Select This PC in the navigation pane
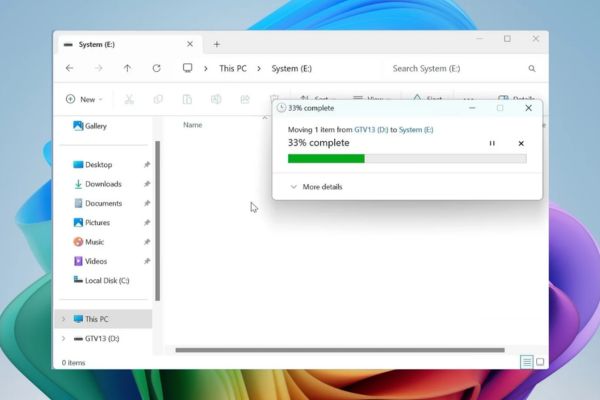Viewport: 600px width, 400px height. point(103,319)
